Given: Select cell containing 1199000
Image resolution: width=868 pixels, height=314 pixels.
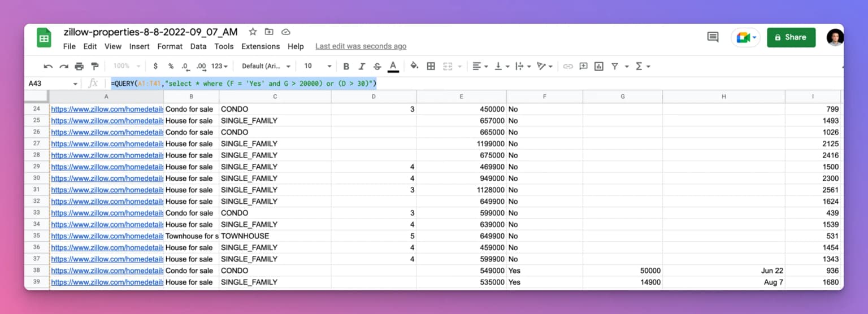Looking at the screenshot, I should pyautogui.click(x=461, y=143).
